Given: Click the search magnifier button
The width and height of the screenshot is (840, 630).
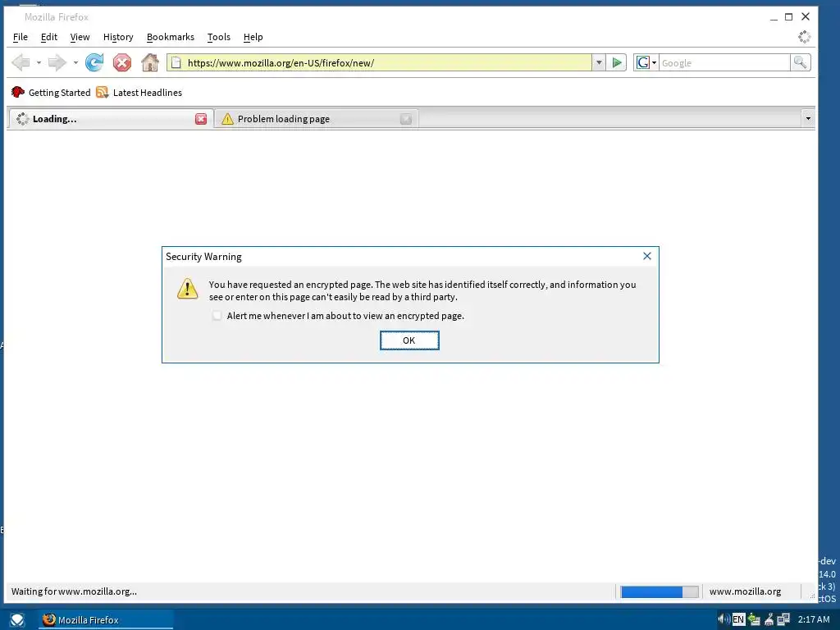Looking at the screenshot, I should click(x=800, y=62).
